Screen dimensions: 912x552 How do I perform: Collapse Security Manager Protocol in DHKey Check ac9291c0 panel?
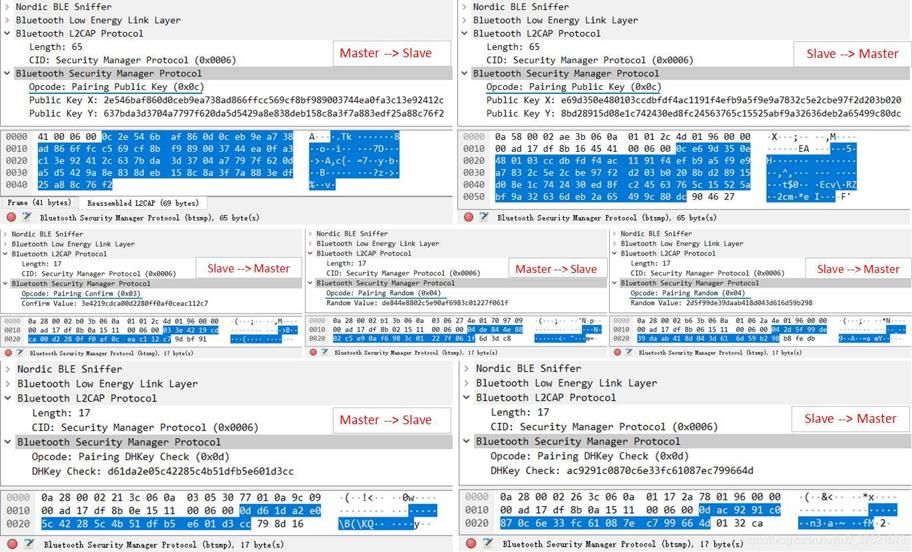pyautogui.click(x=466, y=441)
